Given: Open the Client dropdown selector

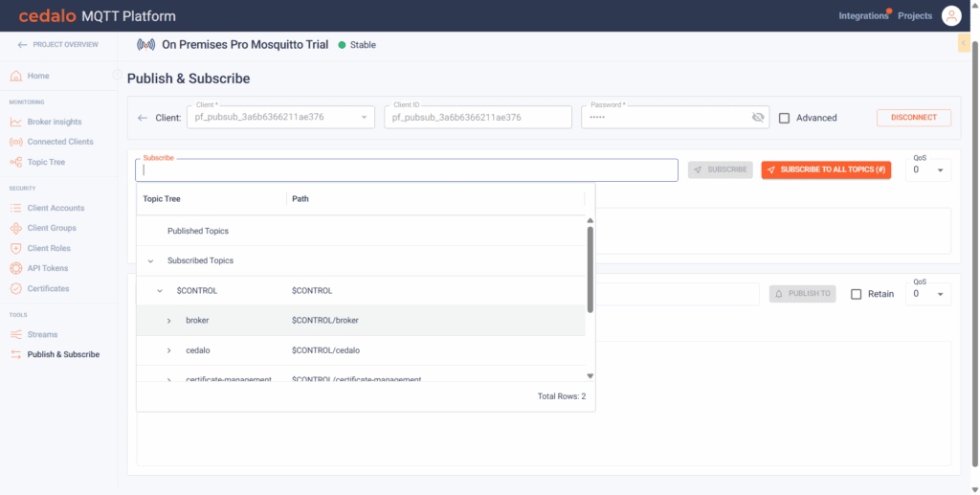Looking at the screenshot, I should (364, 118).
